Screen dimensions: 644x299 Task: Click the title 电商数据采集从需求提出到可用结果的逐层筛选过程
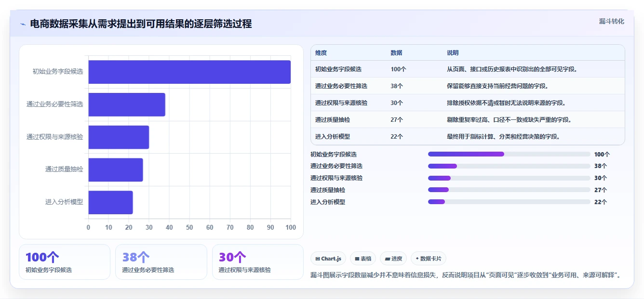pos(141,24)
